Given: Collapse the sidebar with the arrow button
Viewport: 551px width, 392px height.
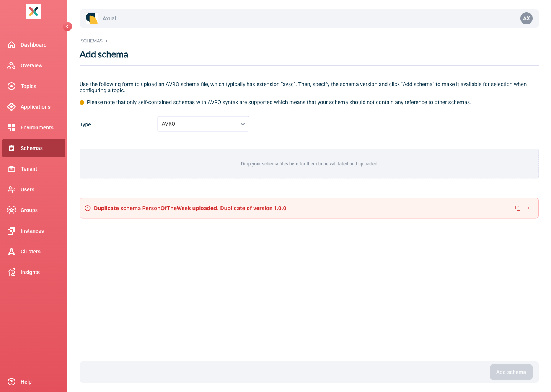Looking at the screenshot, I should [67, 26].
